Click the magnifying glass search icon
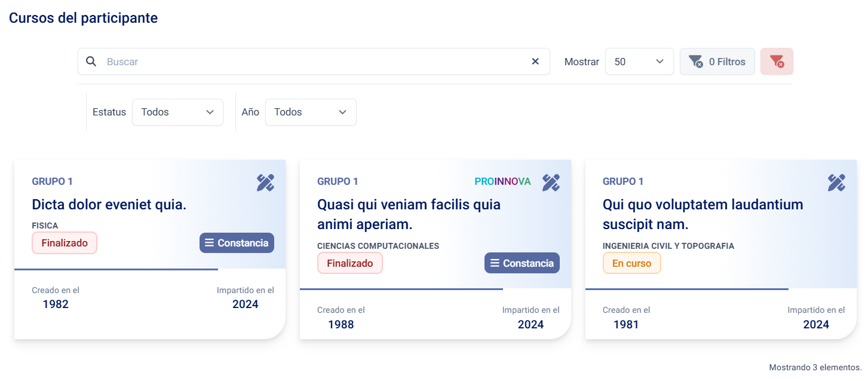The image size is (868, 381). tap(91, 62)
